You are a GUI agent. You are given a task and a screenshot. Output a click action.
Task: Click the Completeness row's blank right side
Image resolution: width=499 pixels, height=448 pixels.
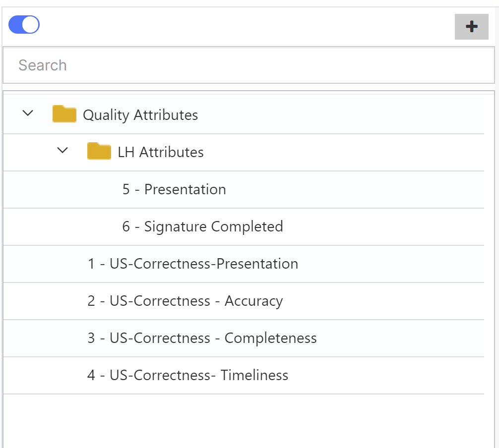407,338
